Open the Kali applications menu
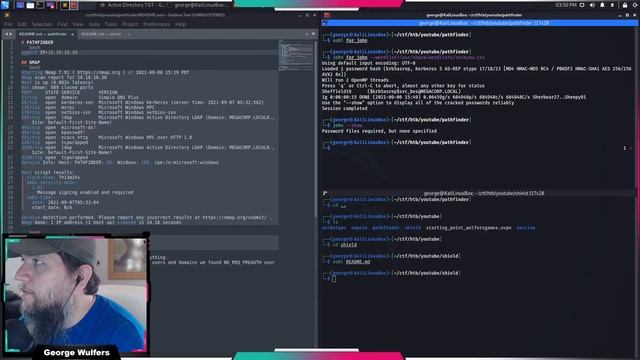Screen dimensions: 640x360 tap(5, 5)
